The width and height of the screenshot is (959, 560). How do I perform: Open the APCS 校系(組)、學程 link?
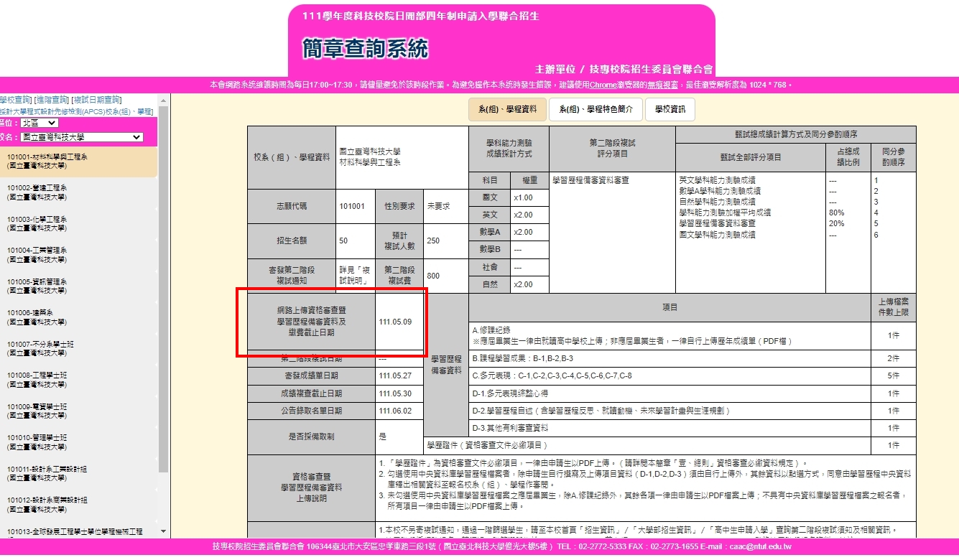click(75, 111)
